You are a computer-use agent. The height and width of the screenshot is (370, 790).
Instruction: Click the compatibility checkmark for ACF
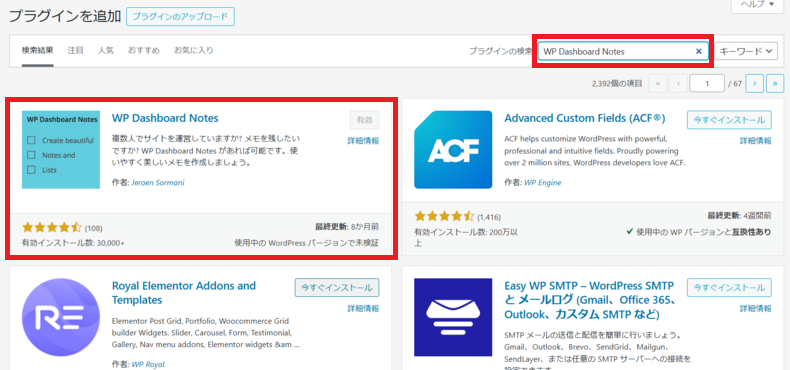click(x=629, y=232)
